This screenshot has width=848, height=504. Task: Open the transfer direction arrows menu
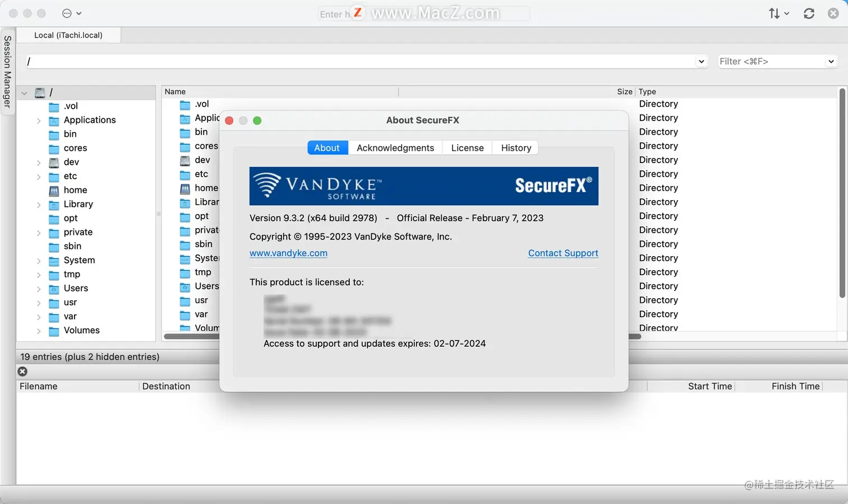778,13
